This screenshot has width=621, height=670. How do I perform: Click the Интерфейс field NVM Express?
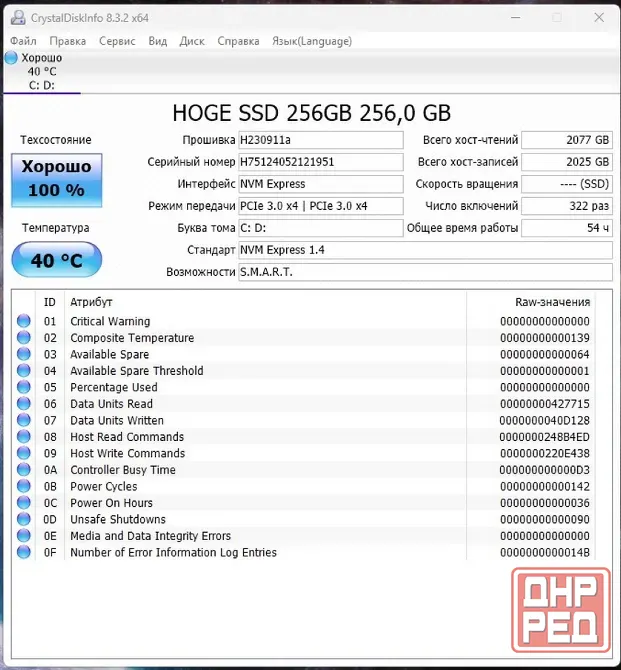pyautogui.click(x=321, y=184)
